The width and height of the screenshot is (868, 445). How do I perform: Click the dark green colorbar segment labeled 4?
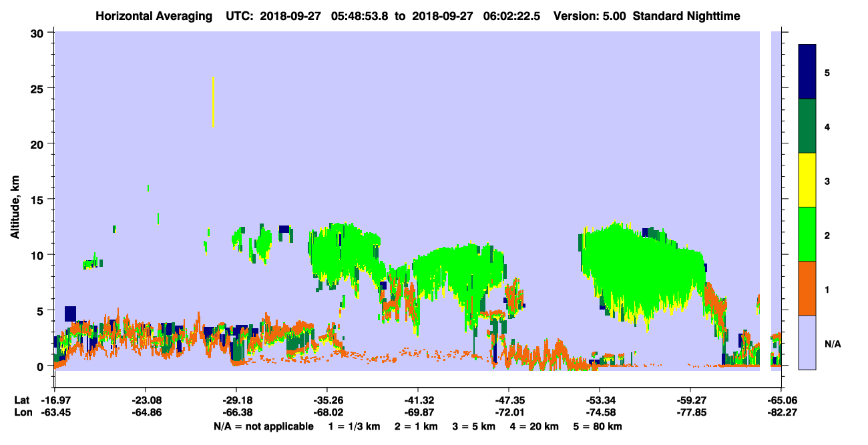[807, 126]
